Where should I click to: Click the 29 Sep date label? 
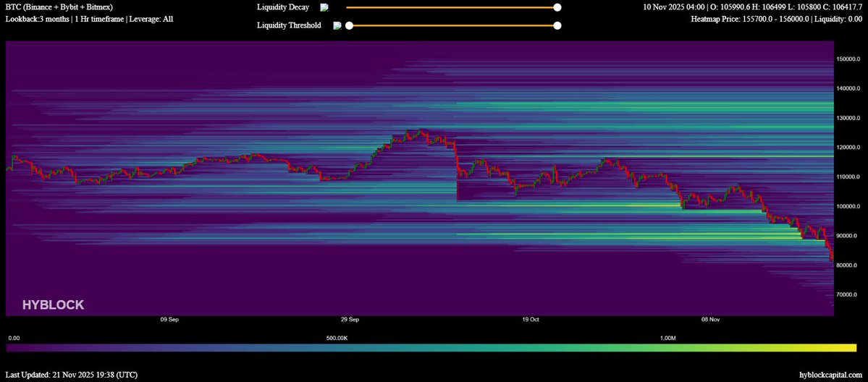click(350, 320)
